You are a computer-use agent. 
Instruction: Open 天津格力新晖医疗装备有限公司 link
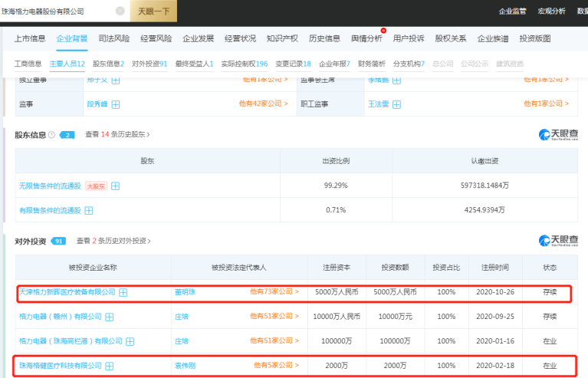[67, 292]
